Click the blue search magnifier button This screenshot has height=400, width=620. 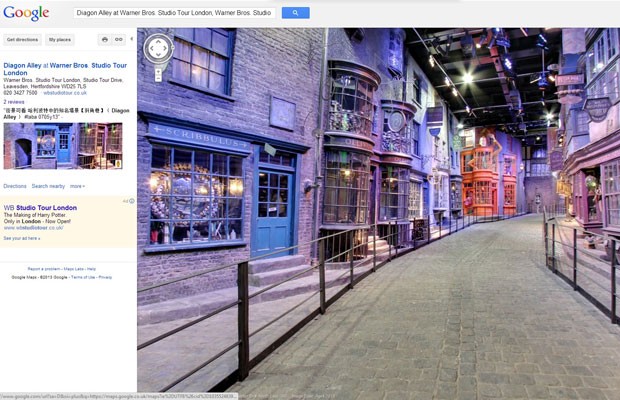point(295,13)
